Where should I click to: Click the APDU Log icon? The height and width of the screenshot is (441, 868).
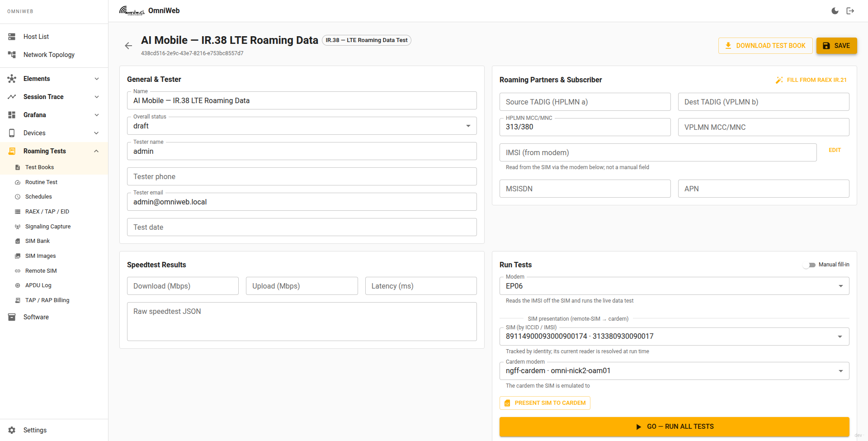click(18, 285)
